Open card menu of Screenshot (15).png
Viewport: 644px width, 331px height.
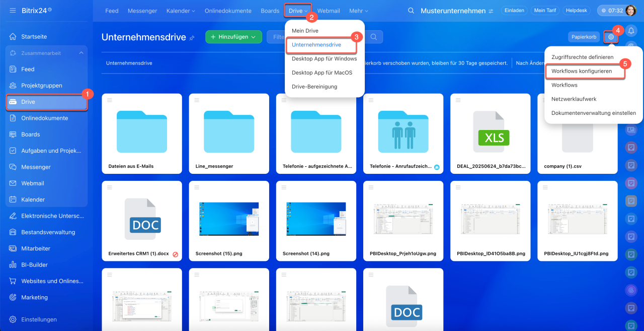(196, 187)
